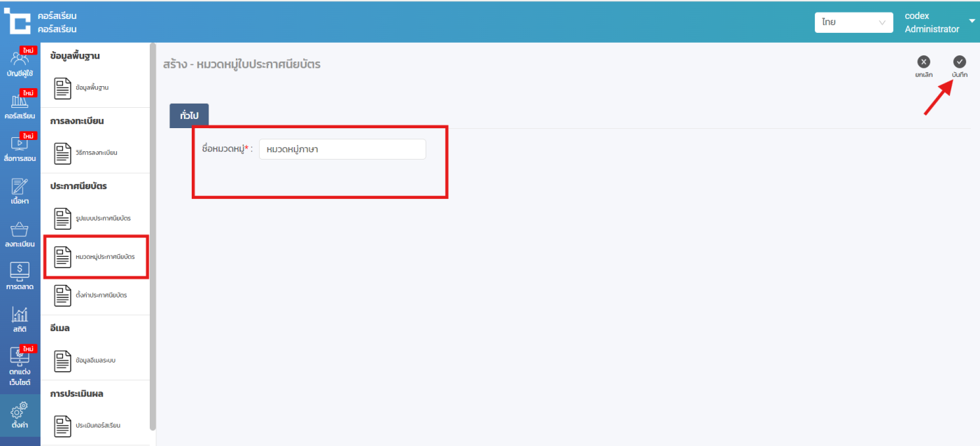
Task: Open the ลงทะเบียน basket icon
Action: (x=20, y=234)
